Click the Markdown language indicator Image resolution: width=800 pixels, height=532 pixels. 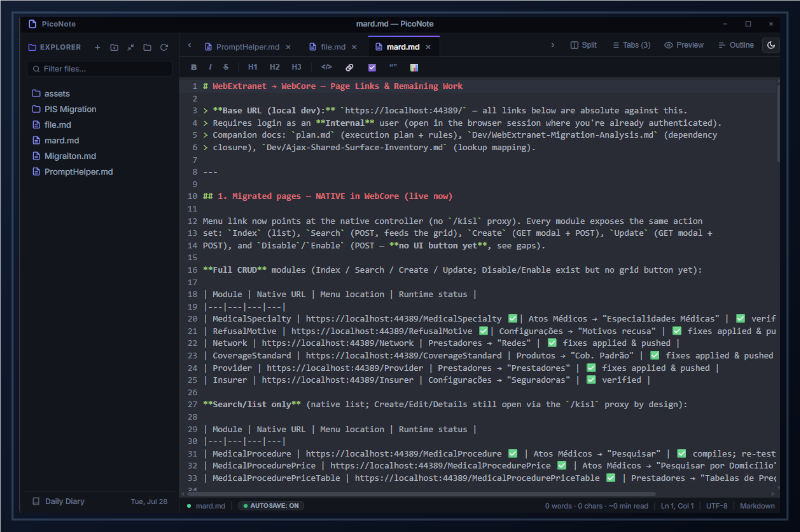pos(757,506)
